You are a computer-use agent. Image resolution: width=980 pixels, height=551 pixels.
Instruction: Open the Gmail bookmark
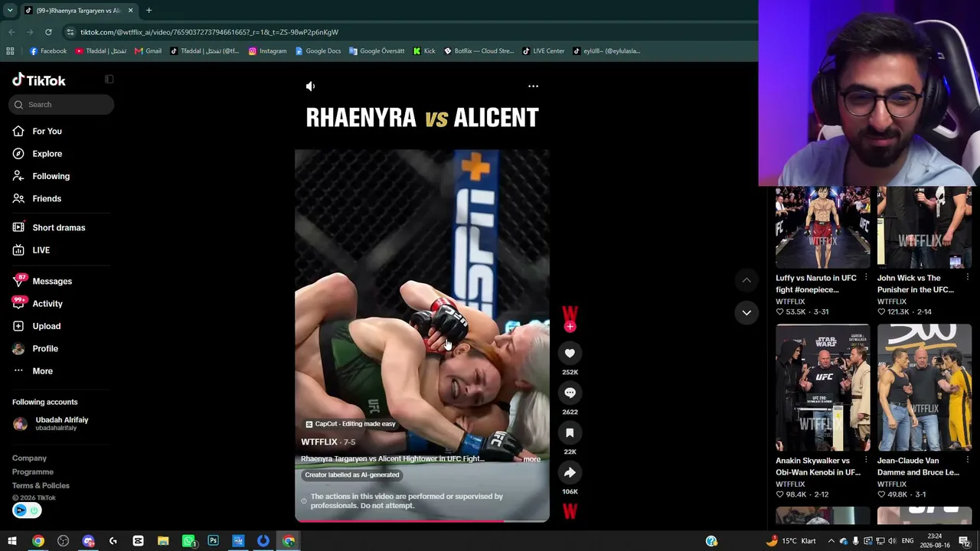coord(148,51)
